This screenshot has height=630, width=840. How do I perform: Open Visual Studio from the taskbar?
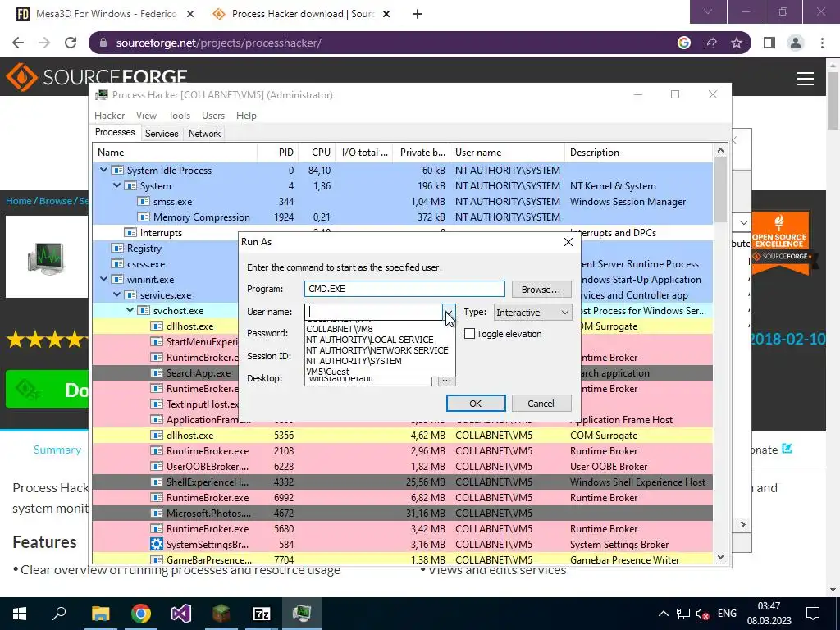coord(181,614)
